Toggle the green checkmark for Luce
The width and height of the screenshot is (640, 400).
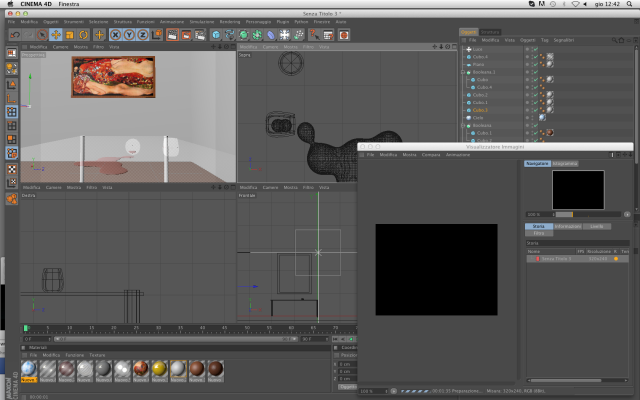coord(536,49)
